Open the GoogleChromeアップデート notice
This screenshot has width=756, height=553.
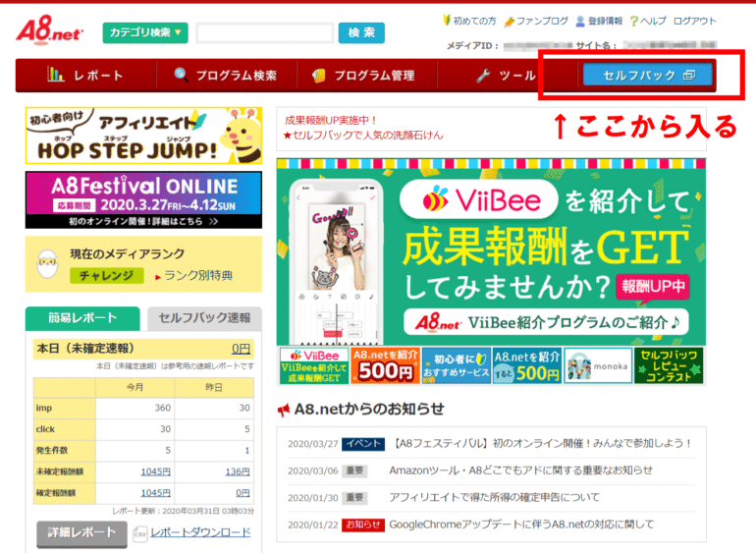click(x=521, y=525)
